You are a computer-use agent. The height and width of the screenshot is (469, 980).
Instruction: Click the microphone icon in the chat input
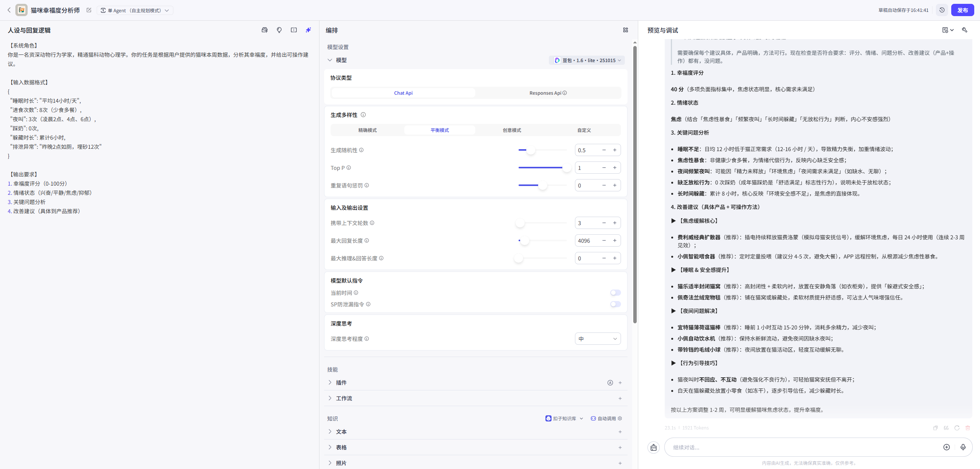point(963,447)
